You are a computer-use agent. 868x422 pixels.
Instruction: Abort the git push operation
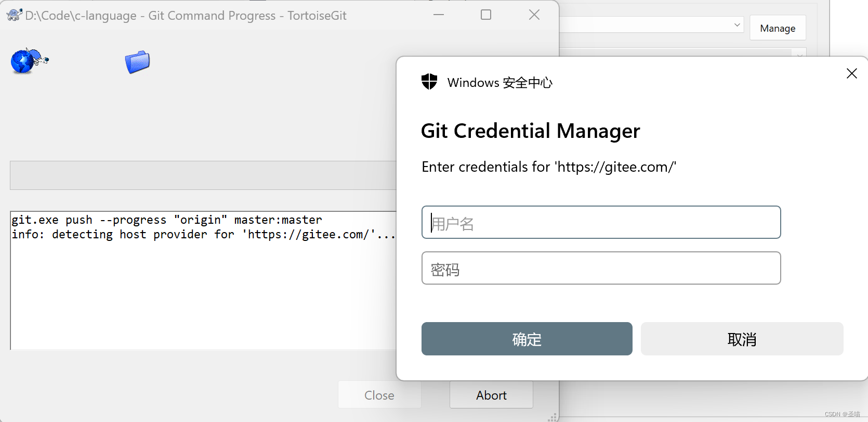click(491, 395)
